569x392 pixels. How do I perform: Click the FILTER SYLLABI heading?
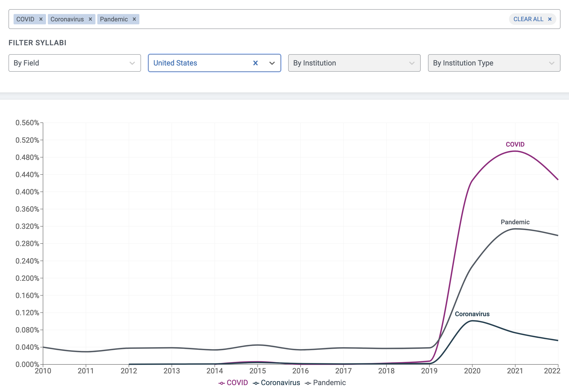click(37, 43)
